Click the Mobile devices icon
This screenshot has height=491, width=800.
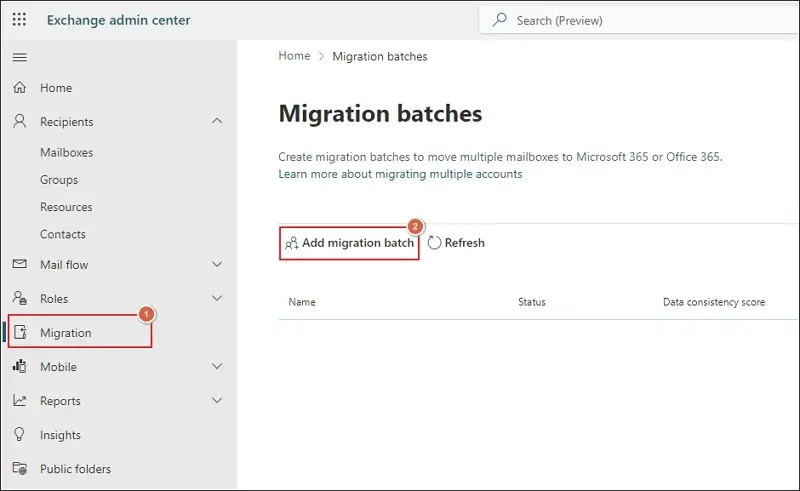pos(19,366)
